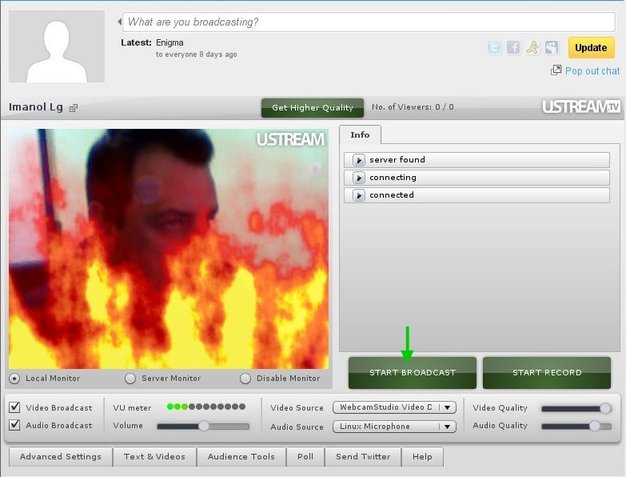Click the latest status 'Enigma' text
This screenshot has width=626, height=477.
click(170, 43)
